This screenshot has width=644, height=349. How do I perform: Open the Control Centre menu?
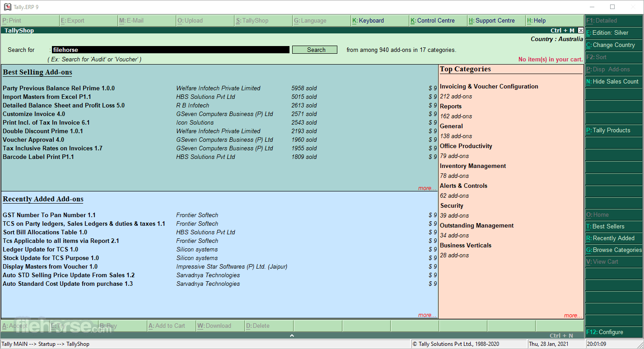pyautogui.click(x=438, y=20)
